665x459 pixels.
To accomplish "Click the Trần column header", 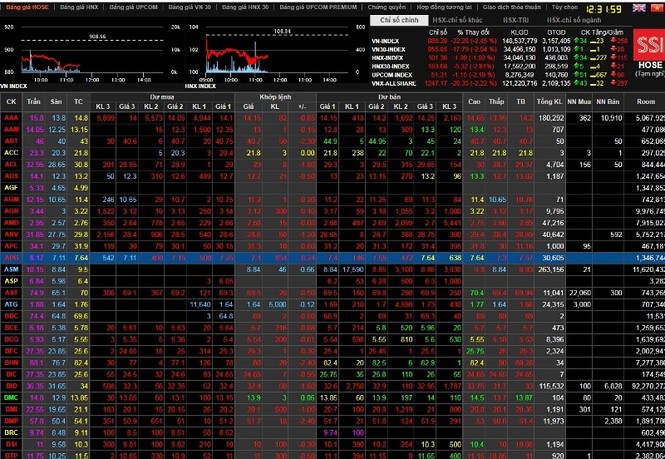I will click(34, 102).
